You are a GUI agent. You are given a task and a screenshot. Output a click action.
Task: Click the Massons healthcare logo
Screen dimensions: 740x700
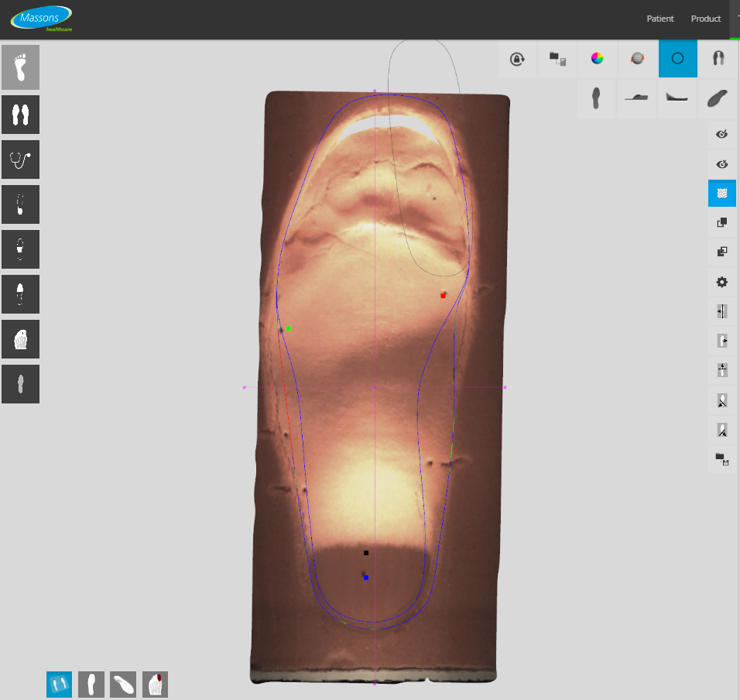(42, 19)
